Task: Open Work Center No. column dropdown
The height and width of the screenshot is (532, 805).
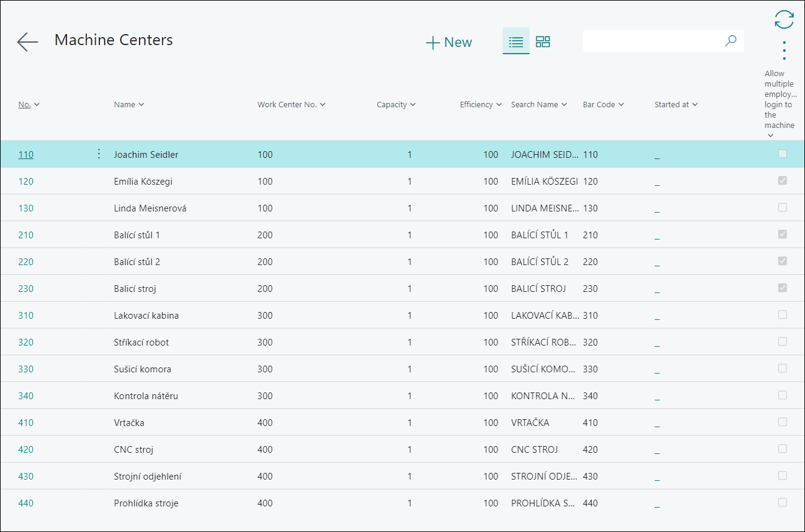Action: [322, 105]
